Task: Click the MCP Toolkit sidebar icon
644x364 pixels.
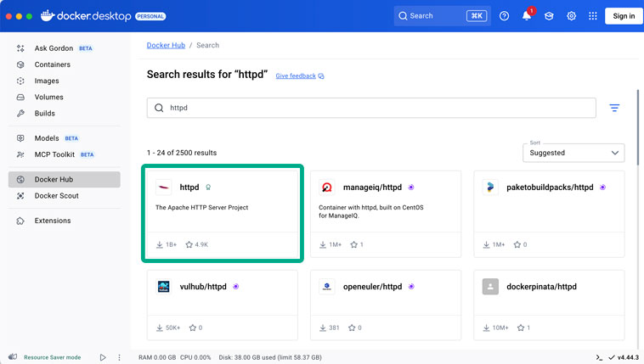Action: coord(20,154)
